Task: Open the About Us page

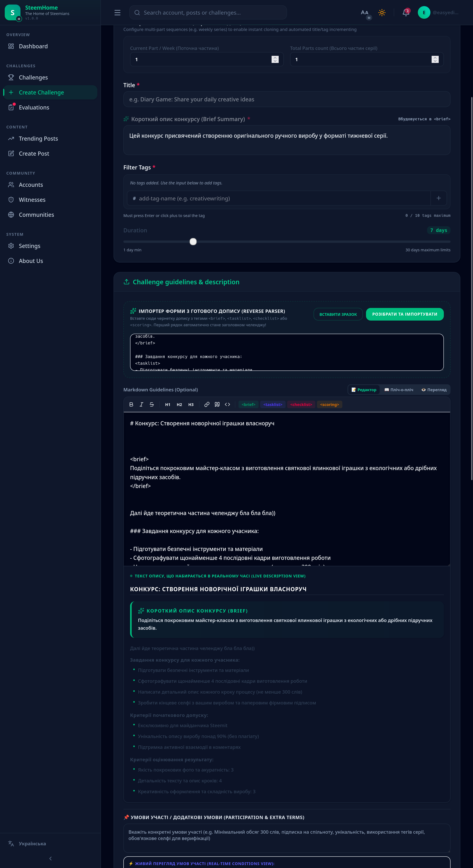Action: 50,261
